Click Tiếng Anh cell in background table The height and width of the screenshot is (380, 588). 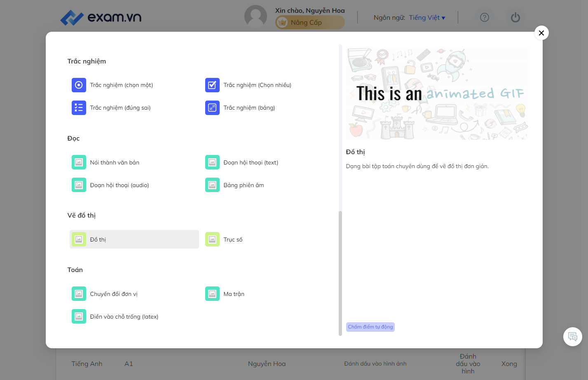[87, 364]
